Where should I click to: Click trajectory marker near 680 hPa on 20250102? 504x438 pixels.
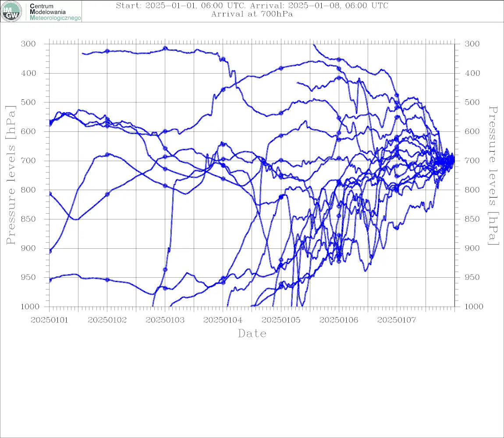click(107, 155)
